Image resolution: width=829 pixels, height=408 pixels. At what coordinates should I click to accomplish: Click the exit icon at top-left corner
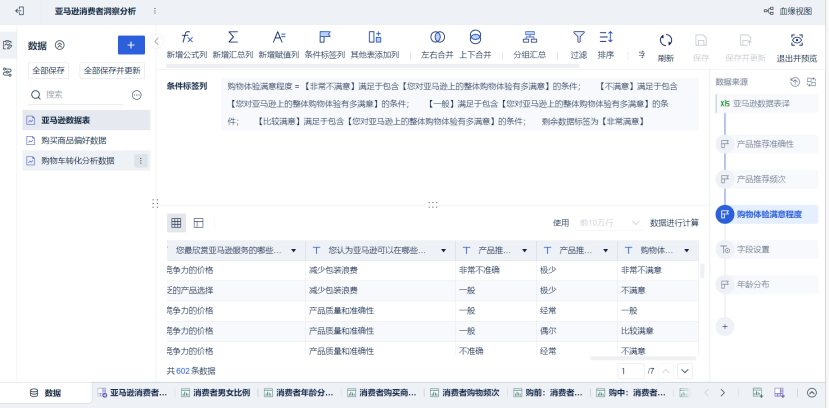[20, 11]
